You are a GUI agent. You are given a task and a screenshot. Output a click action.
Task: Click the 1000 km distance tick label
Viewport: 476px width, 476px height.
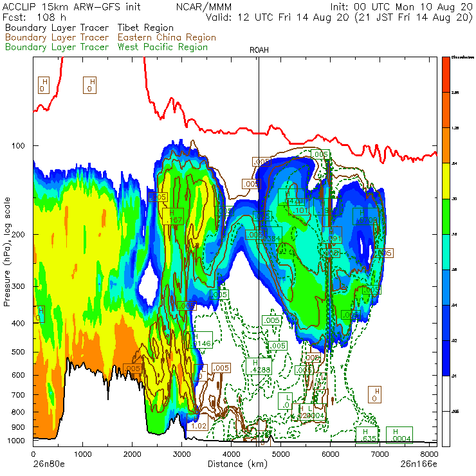[x=82, y=454]
